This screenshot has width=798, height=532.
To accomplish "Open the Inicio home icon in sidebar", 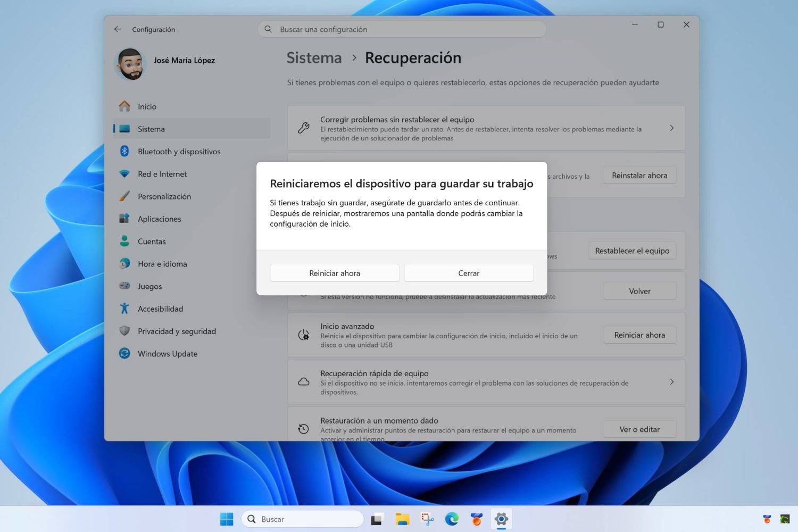I will pyautogui.click(x=124, y=106).
